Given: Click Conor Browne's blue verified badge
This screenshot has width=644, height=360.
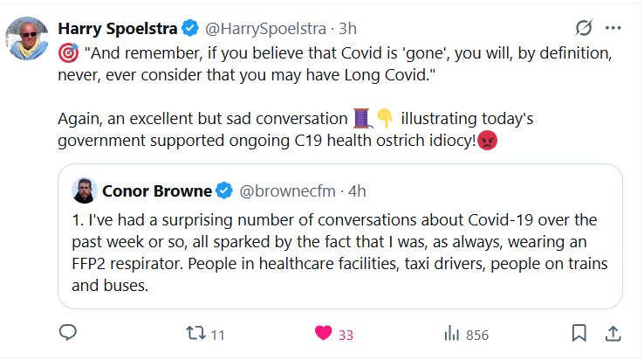Looking at the screenshot, I should (224, 190).
